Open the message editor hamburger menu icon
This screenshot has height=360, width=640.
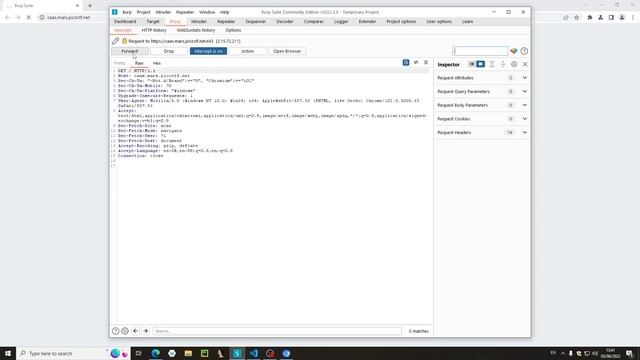point(426,62)
